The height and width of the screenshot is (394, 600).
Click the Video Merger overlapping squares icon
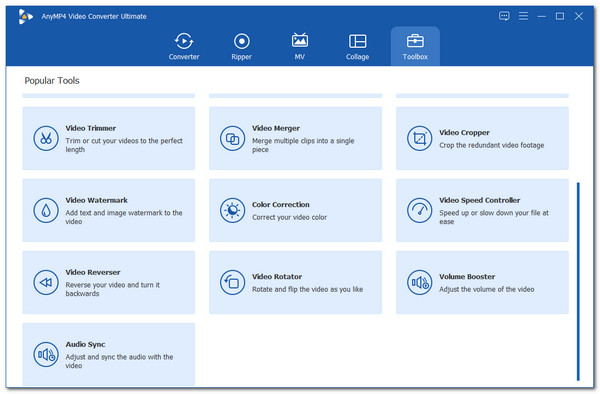[x=232, y=138]
